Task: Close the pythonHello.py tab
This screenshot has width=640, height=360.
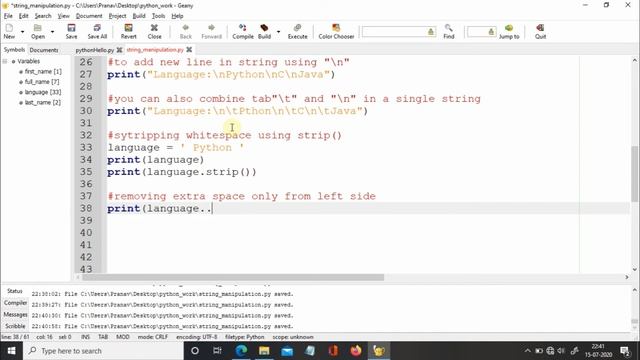Action: pyautogui.click(x=119, y=50)
